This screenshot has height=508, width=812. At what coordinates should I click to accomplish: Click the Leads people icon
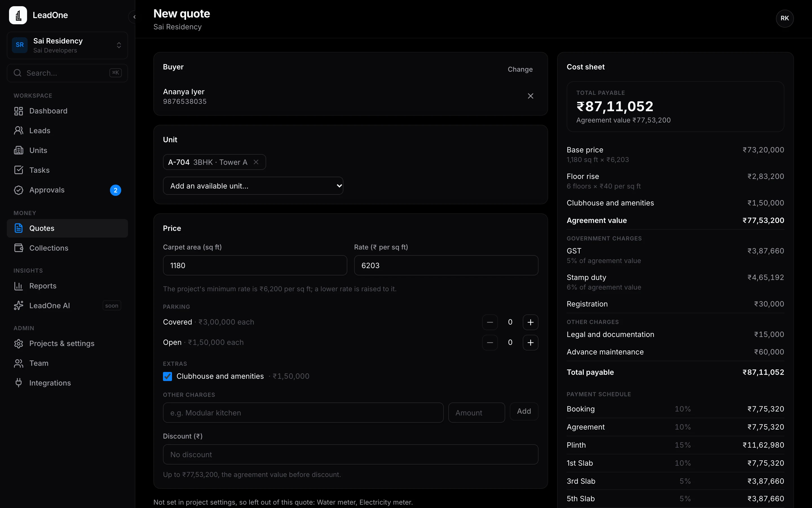click(18, 131)
